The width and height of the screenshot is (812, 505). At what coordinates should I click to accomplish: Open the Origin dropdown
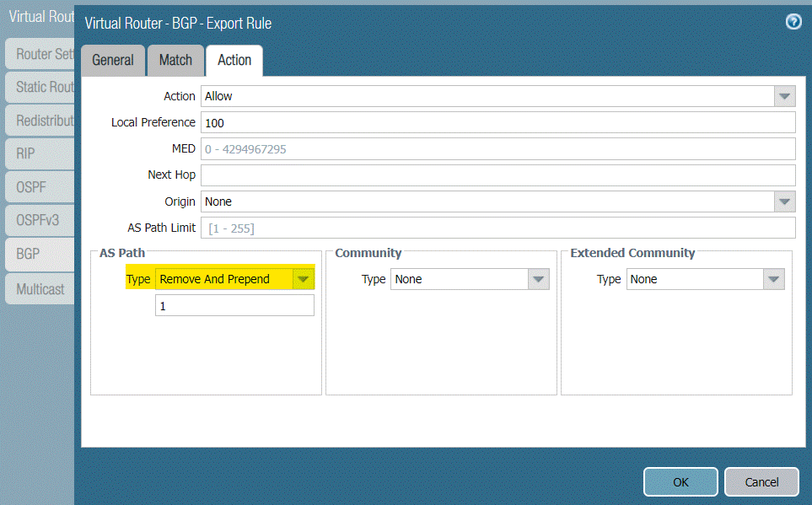click(x=783, y=201)
